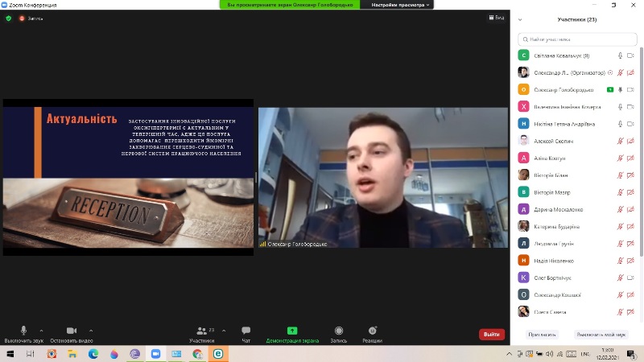Click the Найти участника search field
The image size is (644, 362).
tap(577, 39)
